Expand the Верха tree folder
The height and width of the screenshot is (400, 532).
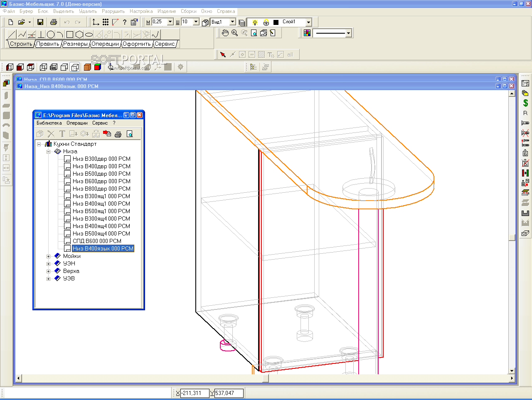coord(49,271)
